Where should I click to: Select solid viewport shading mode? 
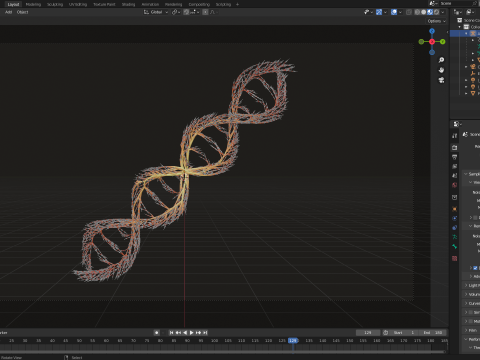pyautogui.click(x=424, y=12)
